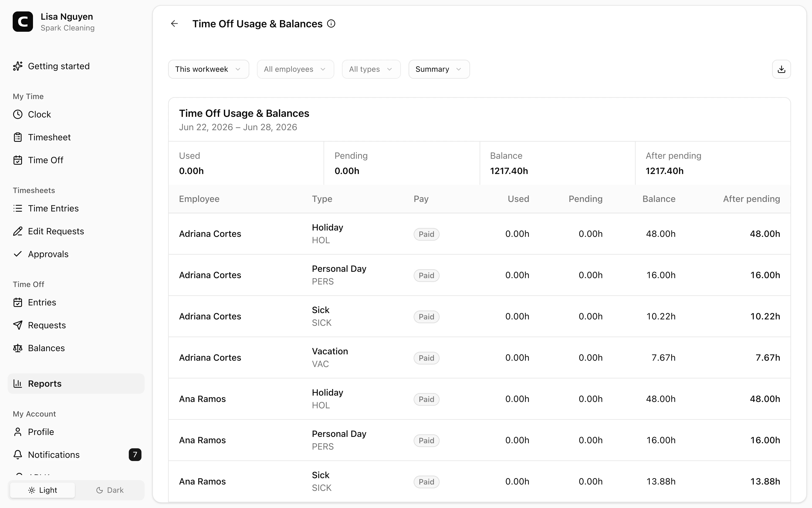
Task: Click the My Time Time Off calendar icon
Action: tap(18, 160)
